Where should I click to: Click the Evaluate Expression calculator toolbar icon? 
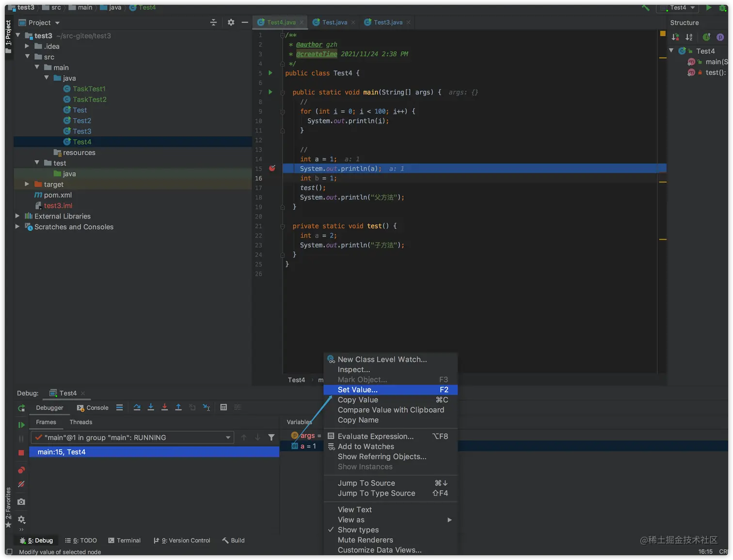(x=223, y=407)
